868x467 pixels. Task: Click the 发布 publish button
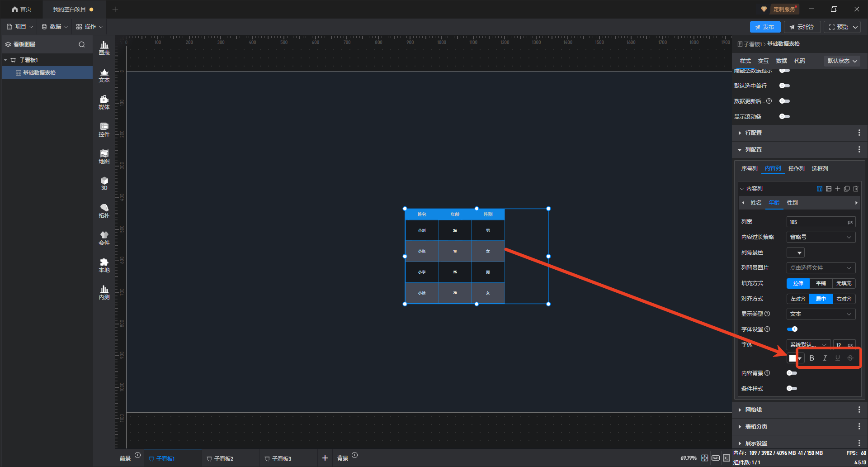tap(765, 27)
